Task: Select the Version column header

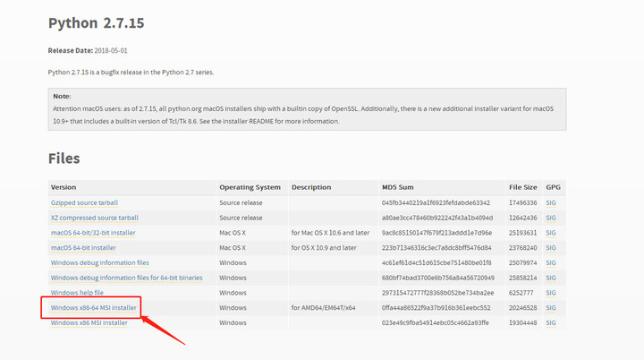Action: click(x=64, y=187)
